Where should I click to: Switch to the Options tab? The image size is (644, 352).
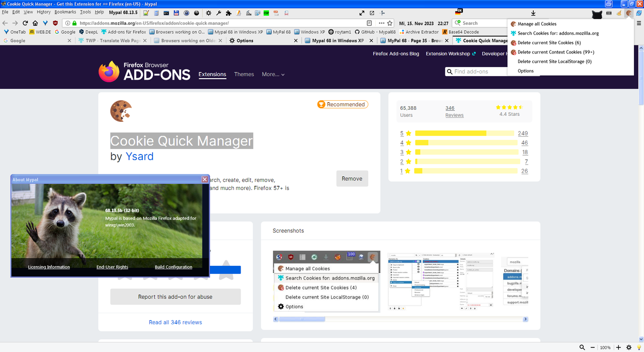coord(264,41)
